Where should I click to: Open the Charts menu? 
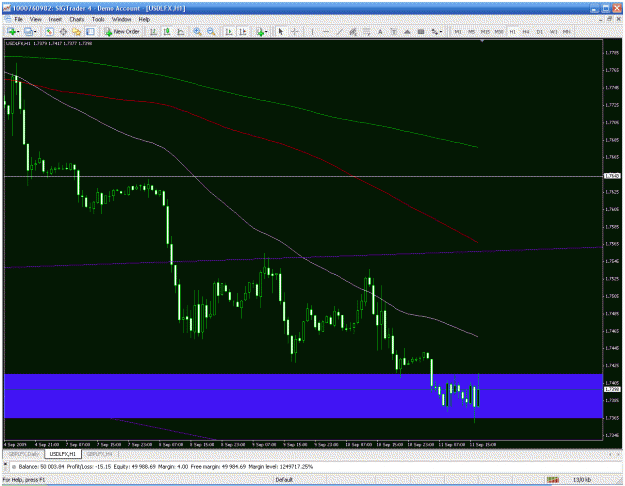[x=77, y=19]
